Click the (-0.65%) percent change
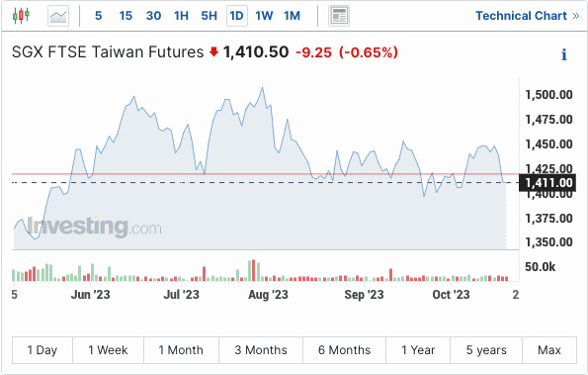Viewport: 588px width, 375px height. [x=369, y=52]
